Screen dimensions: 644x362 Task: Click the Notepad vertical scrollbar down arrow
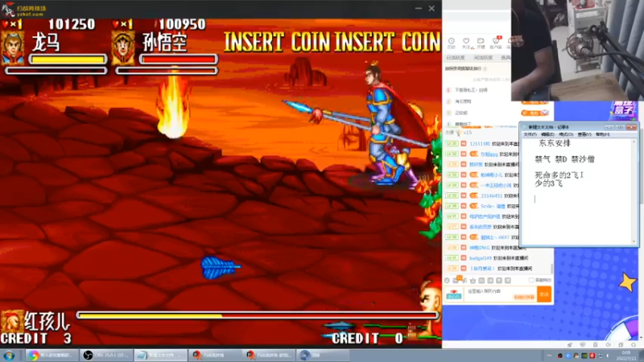click(635, 242)
